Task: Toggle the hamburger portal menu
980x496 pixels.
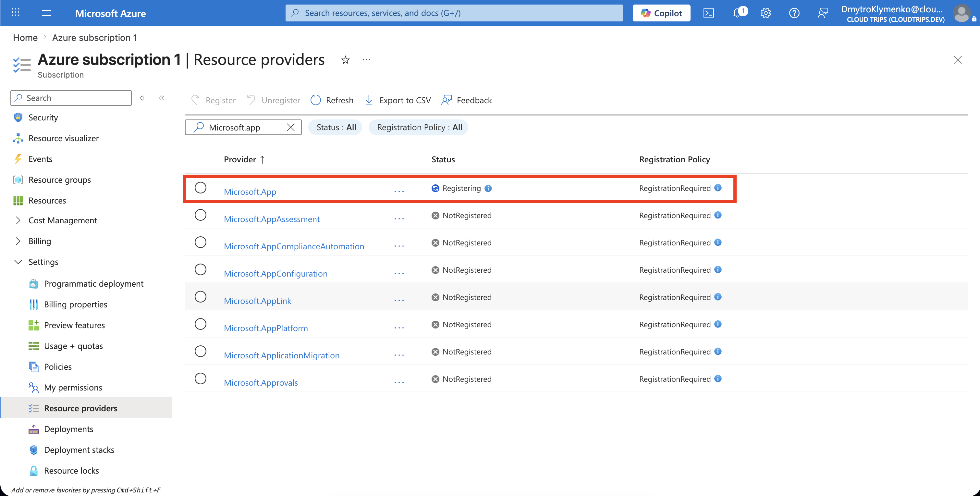Action: 46,13
